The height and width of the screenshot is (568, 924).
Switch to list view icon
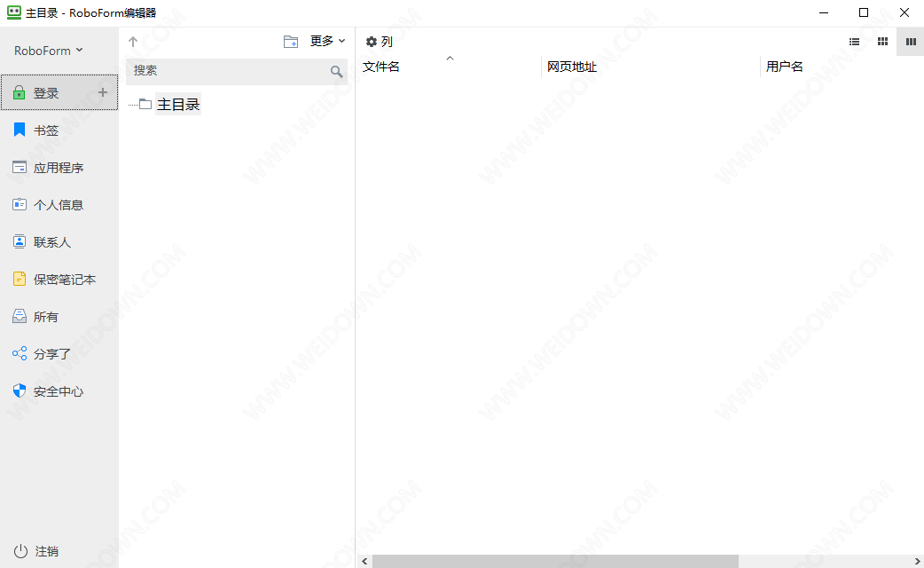(x=854, y=42)
